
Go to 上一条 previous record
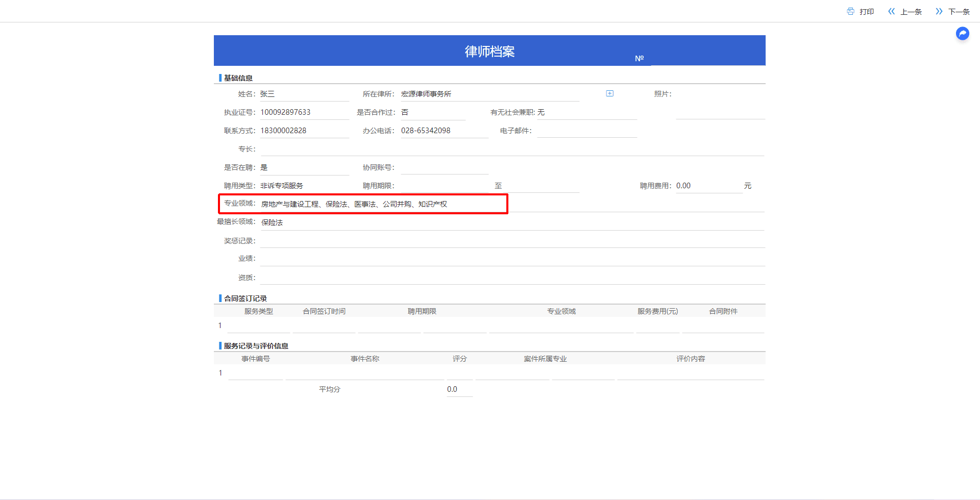point(911,12)
